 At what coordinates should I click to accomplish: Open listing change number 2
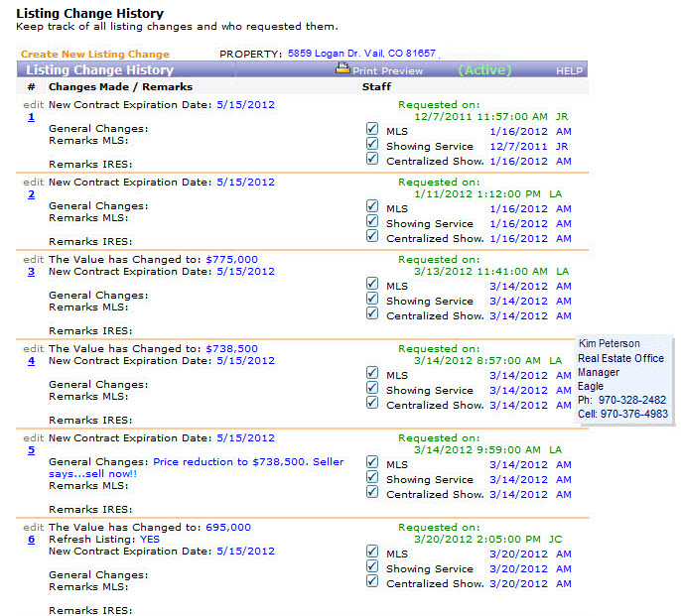coord(31,194)
